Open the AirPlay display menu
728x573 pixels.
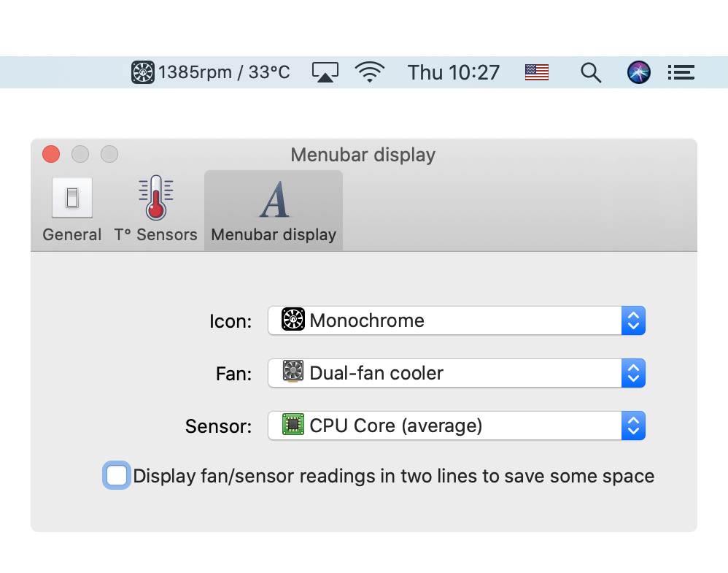(325, 72)
